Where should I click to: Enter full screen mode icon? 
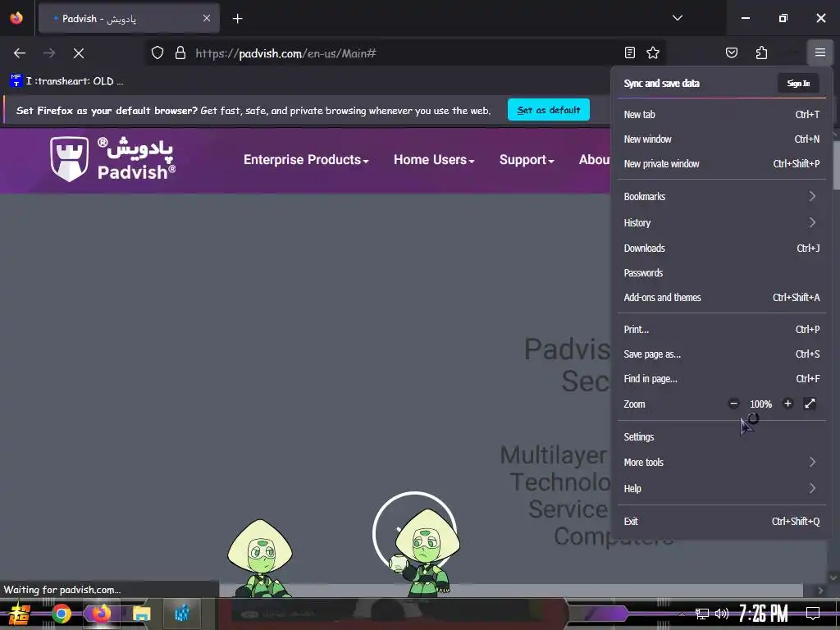[810, 404]
